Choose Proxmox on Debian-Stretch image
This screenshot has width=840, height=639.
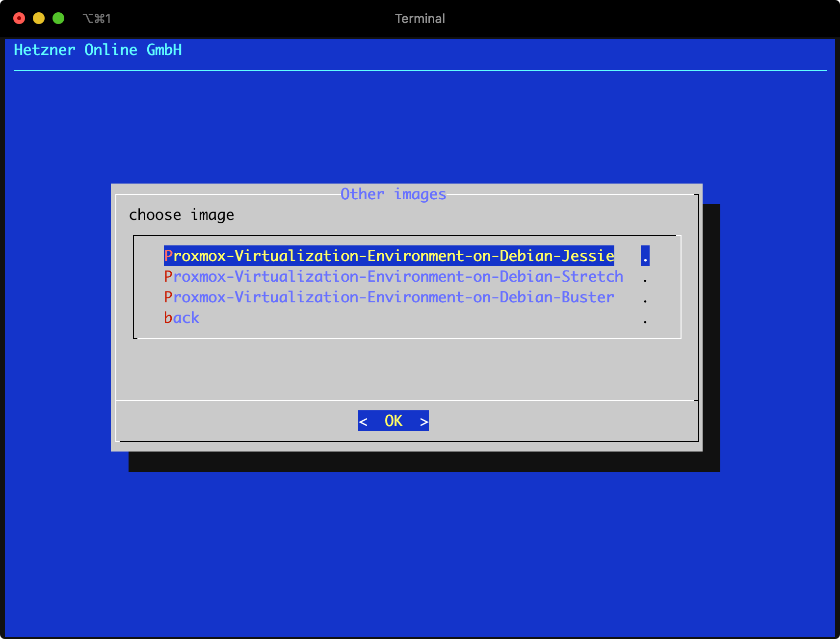coord(394,276)
